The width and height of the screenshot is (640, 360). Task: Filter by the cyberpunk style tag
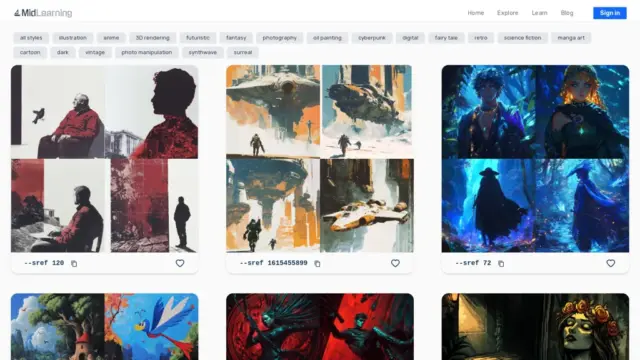click(372, 38)
